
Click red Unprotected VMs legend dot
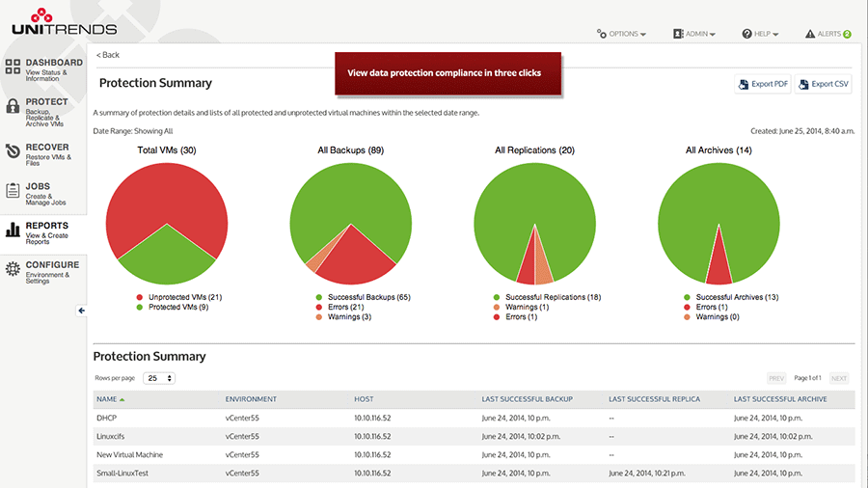pyautogui.click(x=140, y=297)
